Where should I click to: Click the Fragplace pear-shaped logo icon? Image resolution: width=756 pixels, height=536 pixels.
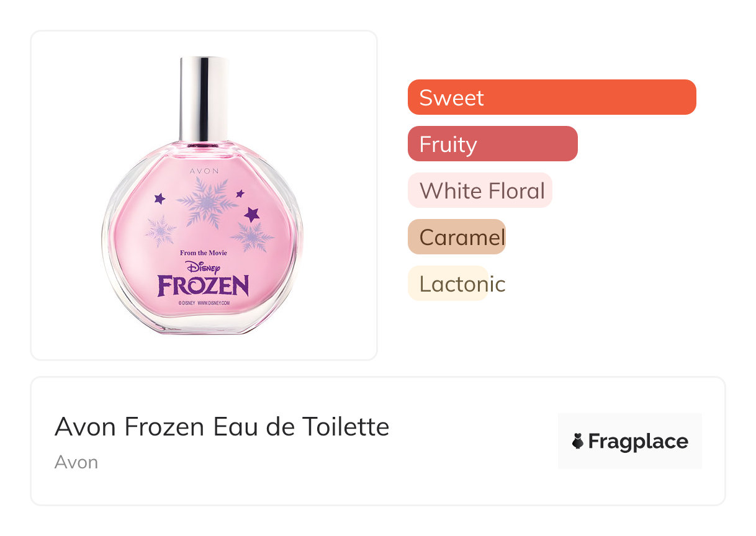pos(577,441)
